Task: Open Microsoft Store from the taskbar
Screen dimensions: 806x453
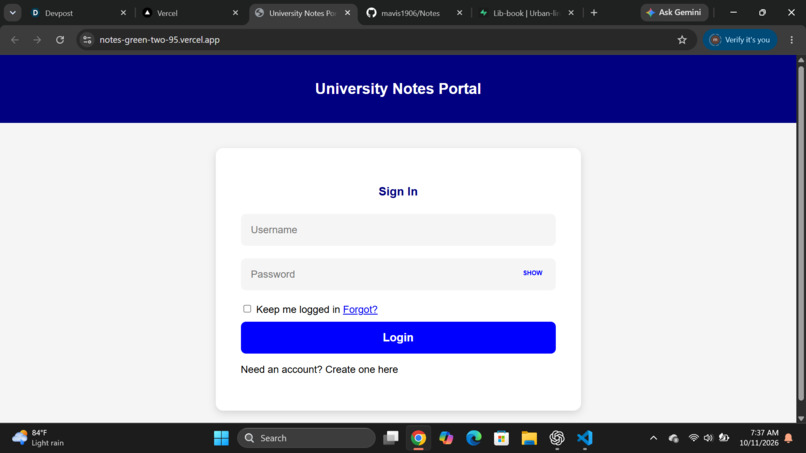Action: [501, 438]
